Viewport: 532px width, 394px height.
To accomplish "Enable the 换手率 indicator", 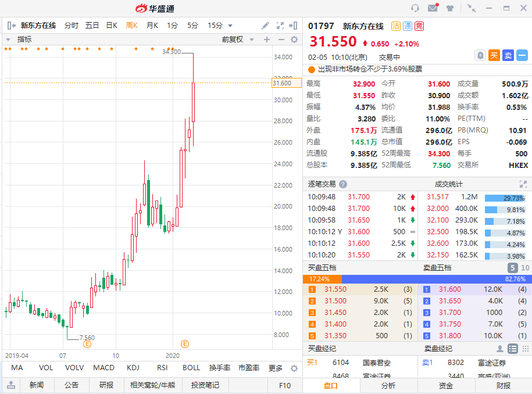I will (220, 368).
